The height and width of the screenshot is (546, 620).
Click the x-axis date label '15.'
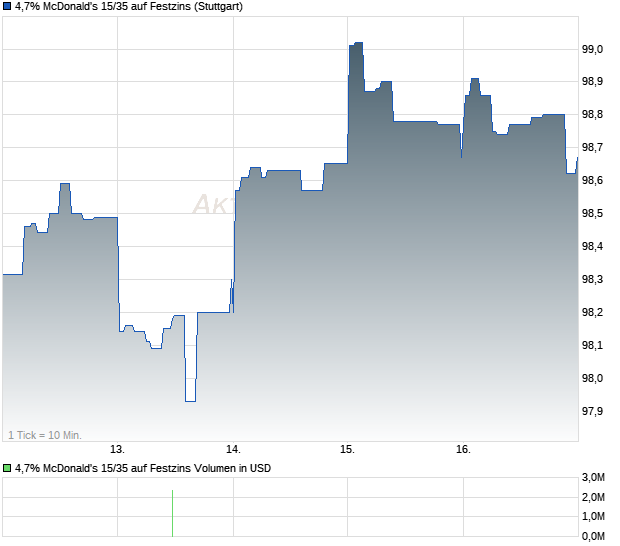click(348, 449)
